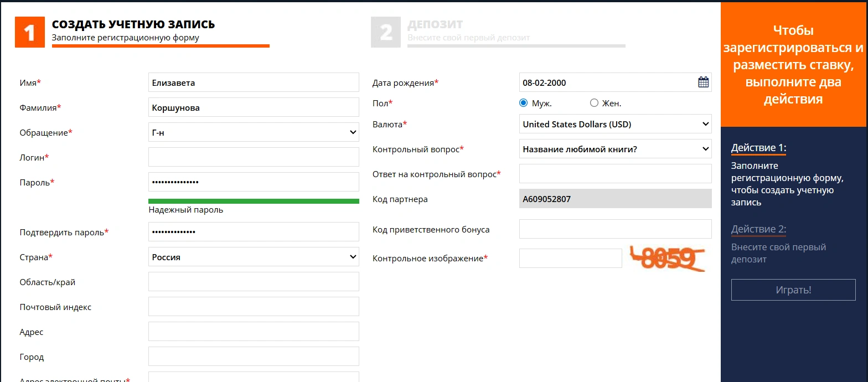
Task: Focus the Логин input field
Action: pyautogui.click(x=254, y=157)
